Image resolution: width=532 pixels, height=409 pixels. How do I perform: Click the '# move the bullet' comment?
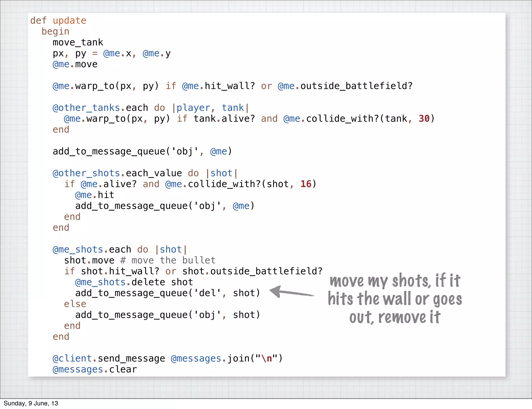point(168,260)
